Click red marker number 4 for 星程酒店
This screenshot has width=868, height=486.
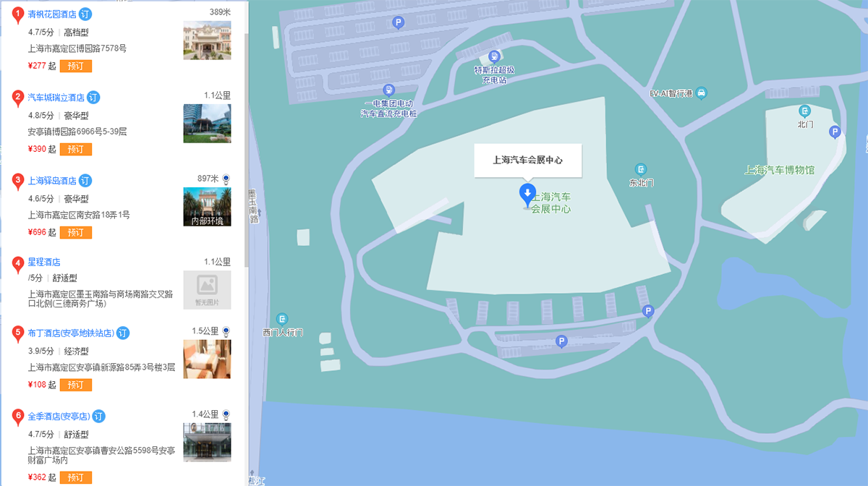click(17, 265)
